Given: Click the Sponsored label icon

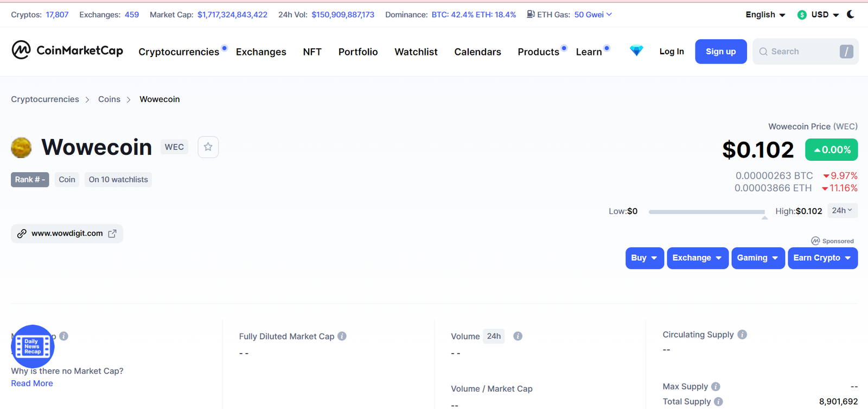Looking at the screenshot, I should 815,241.
